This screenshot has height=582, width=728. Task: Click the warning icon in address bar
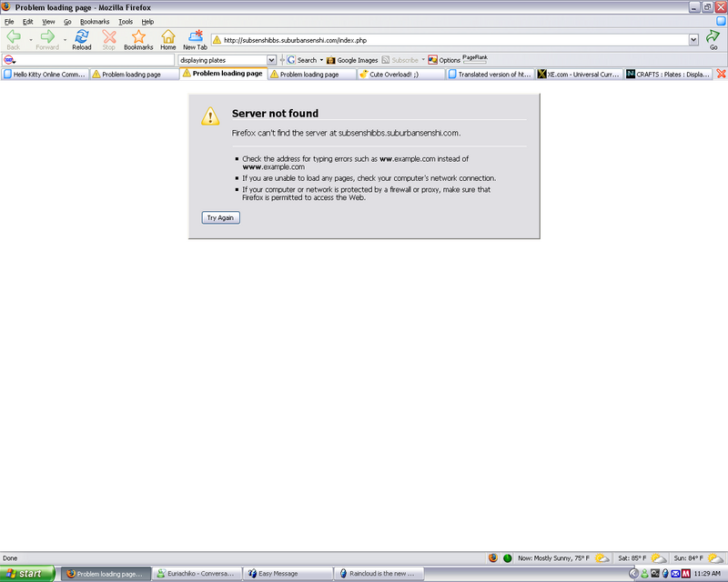[217, 40]
